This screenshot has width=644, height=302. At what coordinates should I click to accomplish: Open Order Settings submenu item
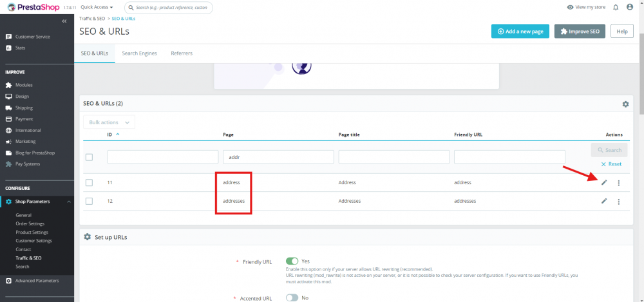point(30,223)
